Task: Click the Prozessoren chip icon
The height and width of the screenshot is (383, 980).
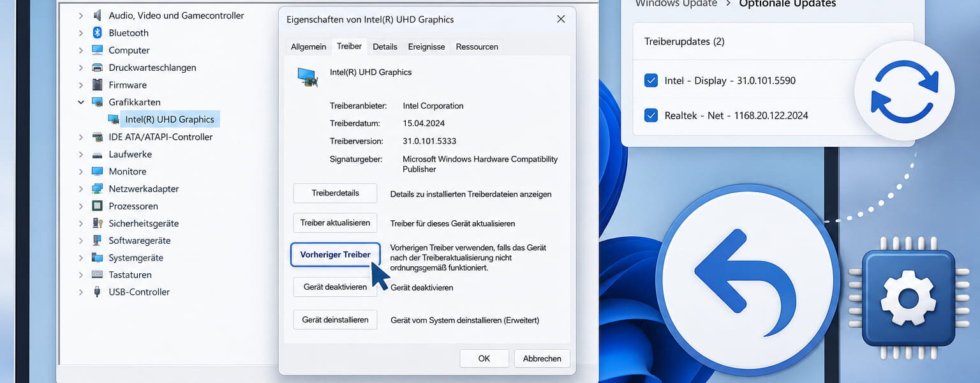Action: pos(97,206)
